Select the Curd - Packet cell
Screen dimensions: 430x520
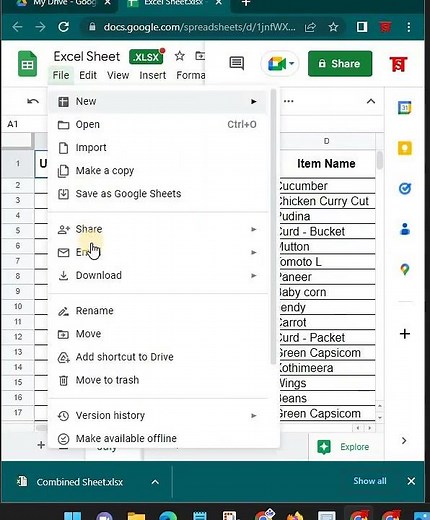(x=327, y=338)
